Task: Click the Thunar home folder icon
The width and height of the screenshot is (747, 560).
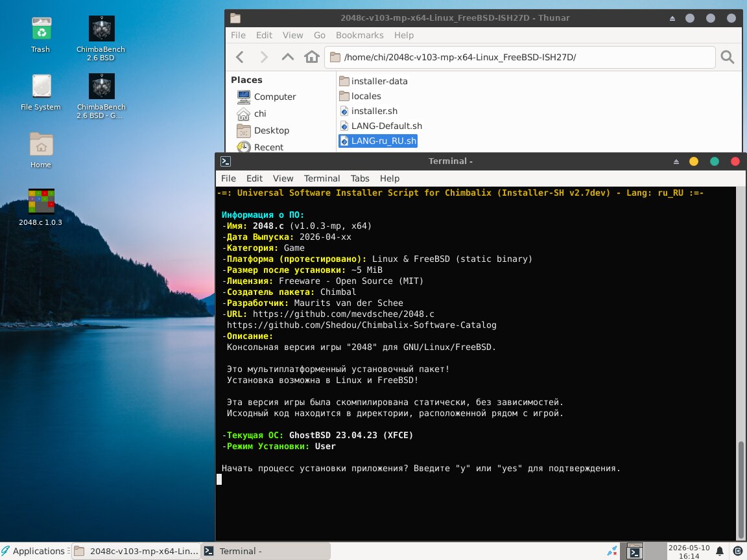Action: (311, 57)
